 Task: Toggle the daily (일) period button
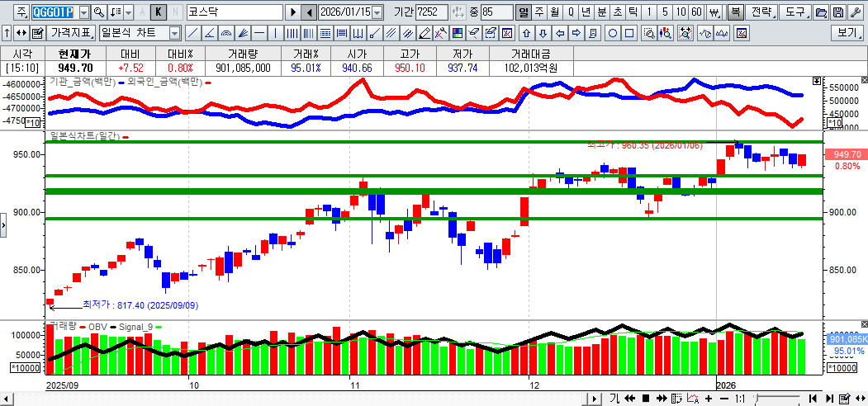[524, 12]
